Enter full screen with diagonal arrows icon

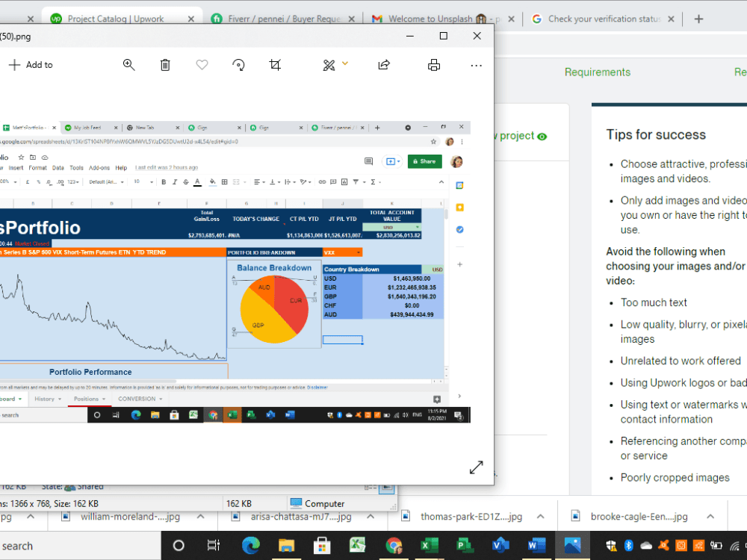[476, 467]
